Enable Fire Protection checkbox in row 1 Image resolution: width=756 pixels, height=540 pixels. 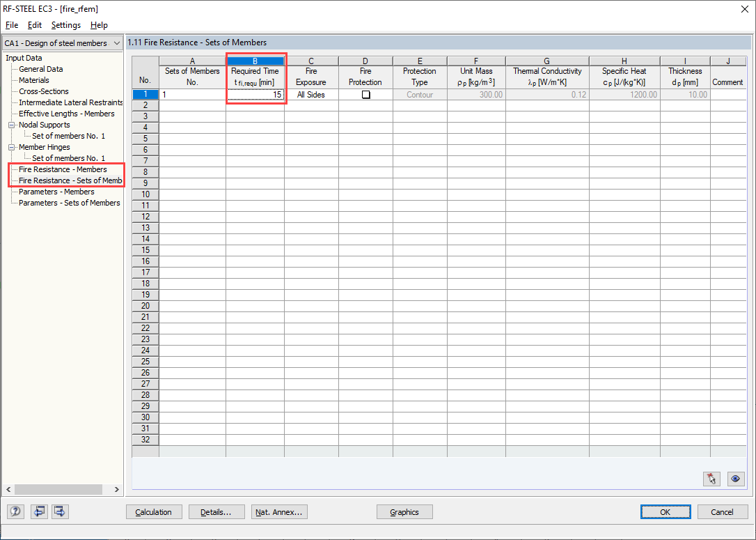click(x=365, y=94)
